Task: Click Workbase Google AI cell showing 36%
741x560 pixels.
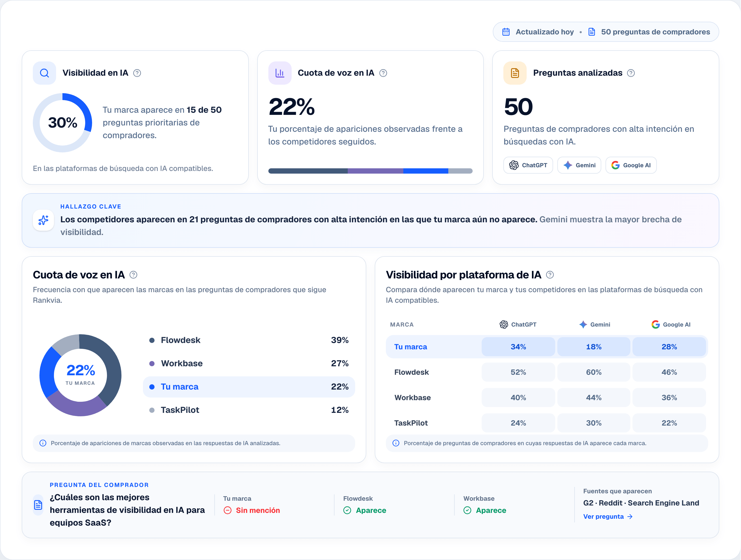Action: click(669, 398)
